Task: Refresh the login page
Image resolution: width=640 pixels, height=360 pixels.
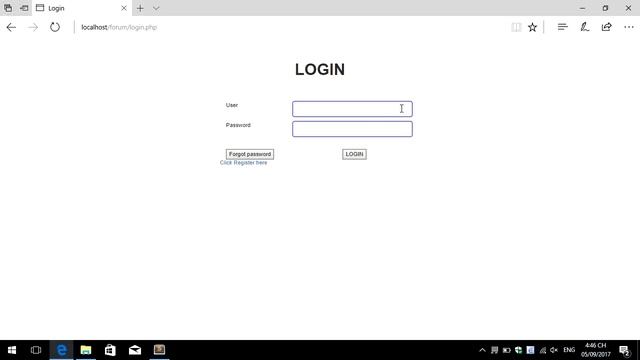Action: pyautogui.click(x=55, y=27)
